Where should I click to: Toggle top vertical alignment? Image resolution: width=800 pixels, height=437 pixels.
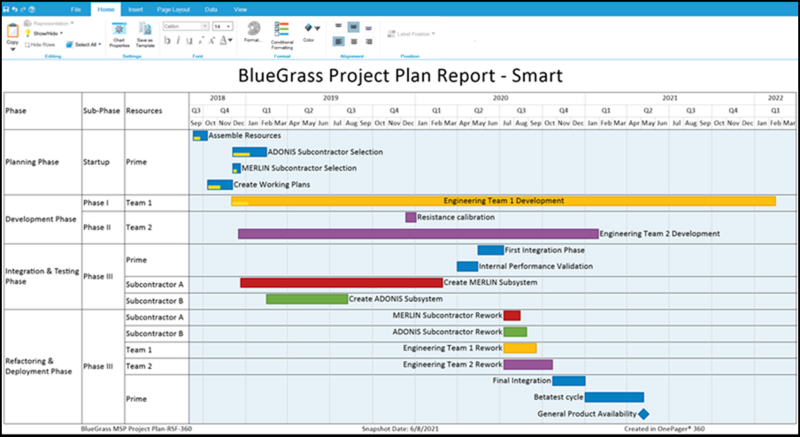(338, 27)
